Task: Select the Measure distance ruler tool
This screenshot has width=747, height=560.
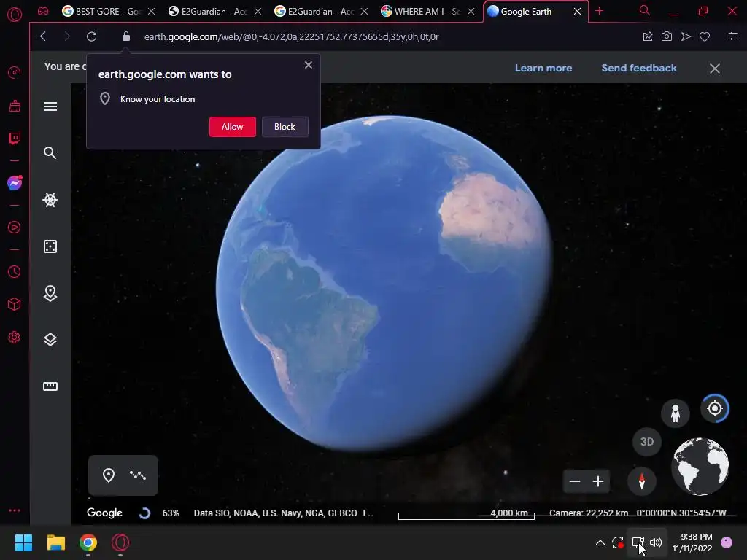Action: (x=50, y=386)
